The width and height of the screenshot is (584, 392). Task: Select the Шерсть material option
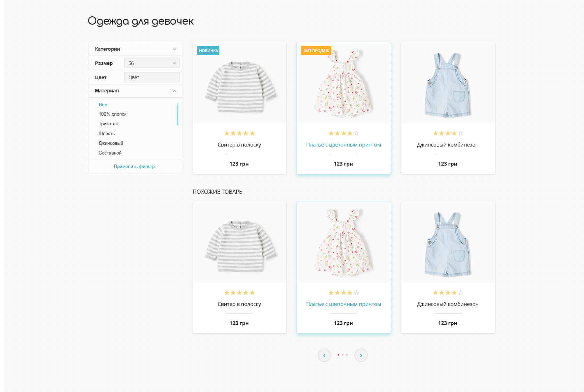[107, 134]
